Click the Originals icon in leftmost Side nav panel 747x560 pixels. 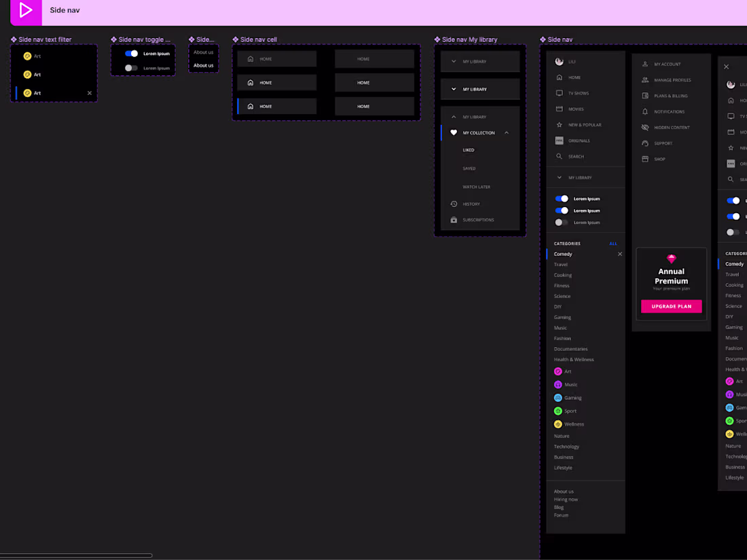tap(560, 141)
